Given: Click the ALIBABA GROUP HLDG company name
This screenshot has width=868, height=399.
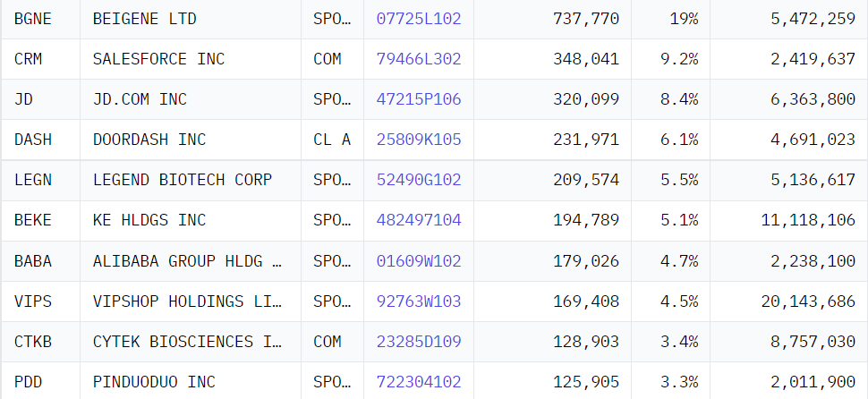Looking at the screenshot, I should [x=188, y=260].
